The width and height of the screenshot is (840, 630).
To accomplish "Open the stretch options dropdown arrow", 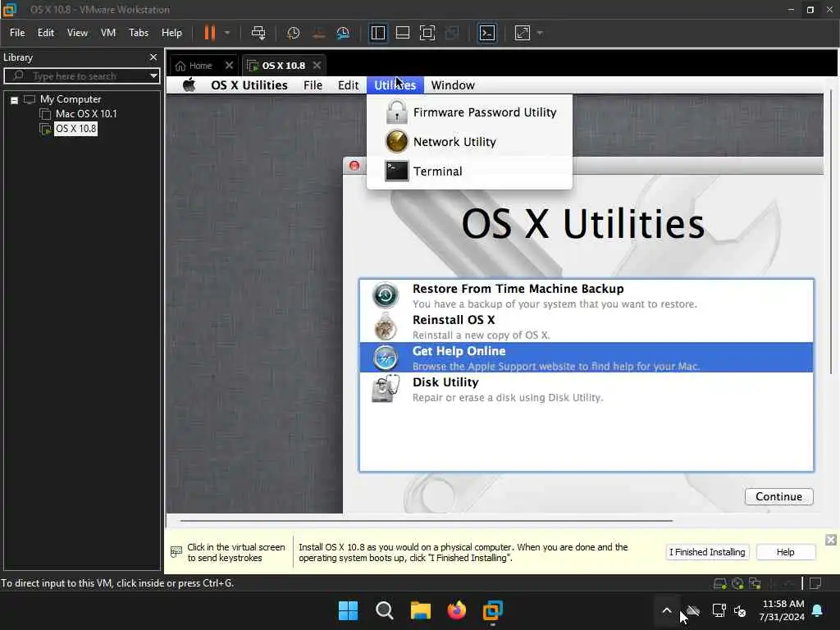I will coord(540,33).
